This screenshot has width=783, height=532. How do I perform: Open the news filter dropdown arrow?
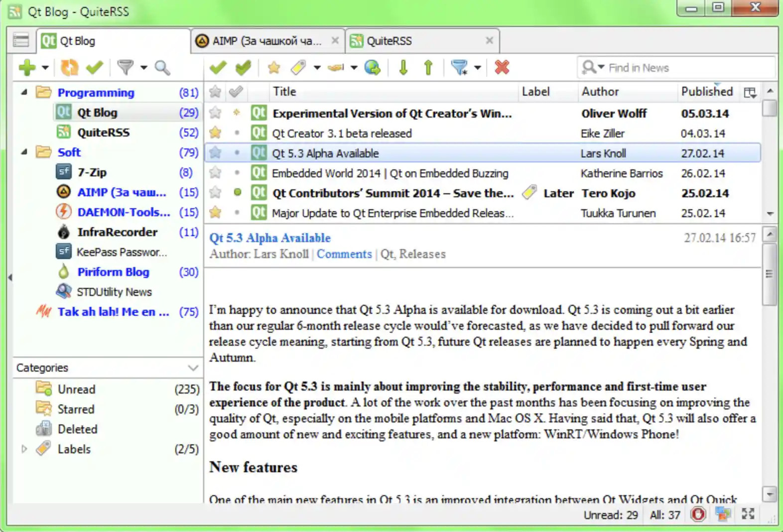tap(477, 67)
